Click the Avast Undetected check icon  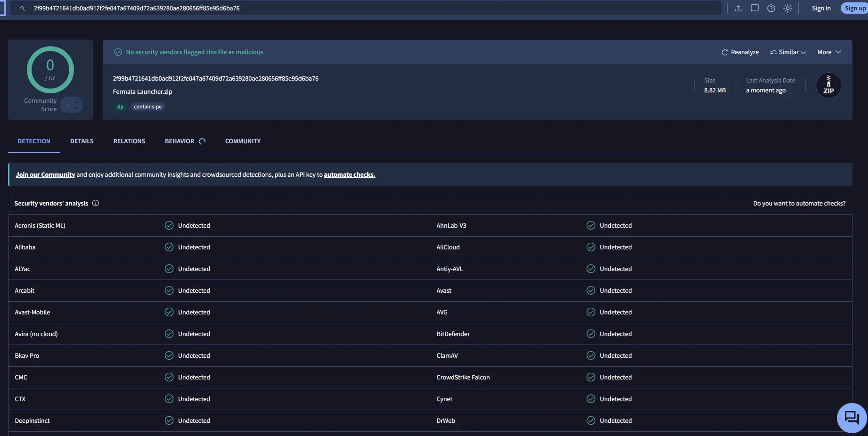click(591, 290)
